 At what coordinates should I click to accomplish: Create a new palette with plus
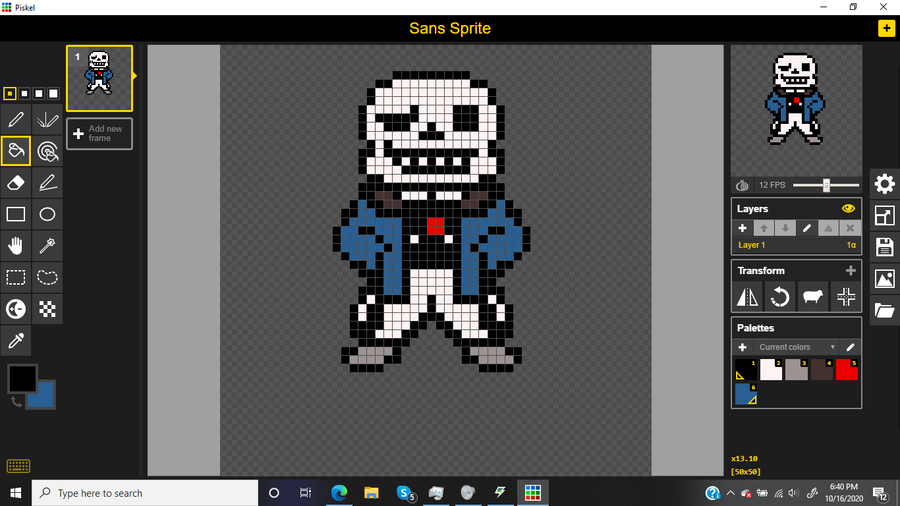coord(742,347)
